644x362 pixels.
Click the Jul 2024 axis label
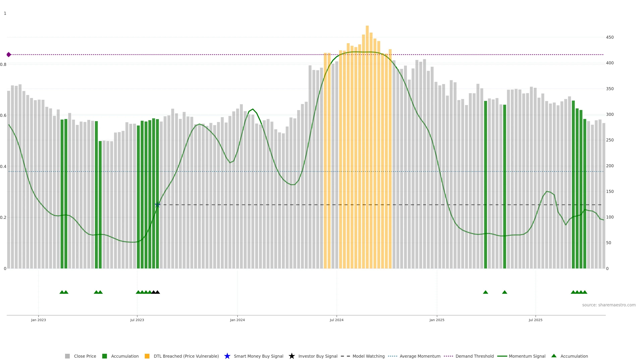pos(336,320)
